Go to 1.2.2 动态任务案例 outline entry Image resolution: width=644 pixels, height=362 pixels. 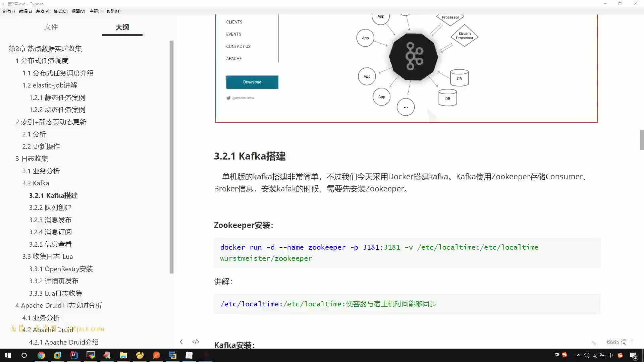coord(57,110)
